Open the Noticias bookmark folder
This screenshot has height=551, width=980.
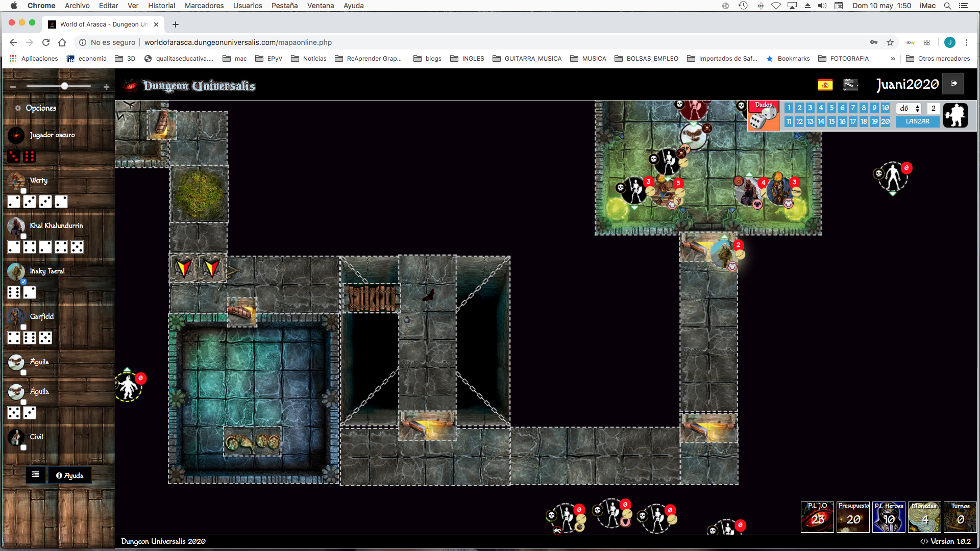309,59
